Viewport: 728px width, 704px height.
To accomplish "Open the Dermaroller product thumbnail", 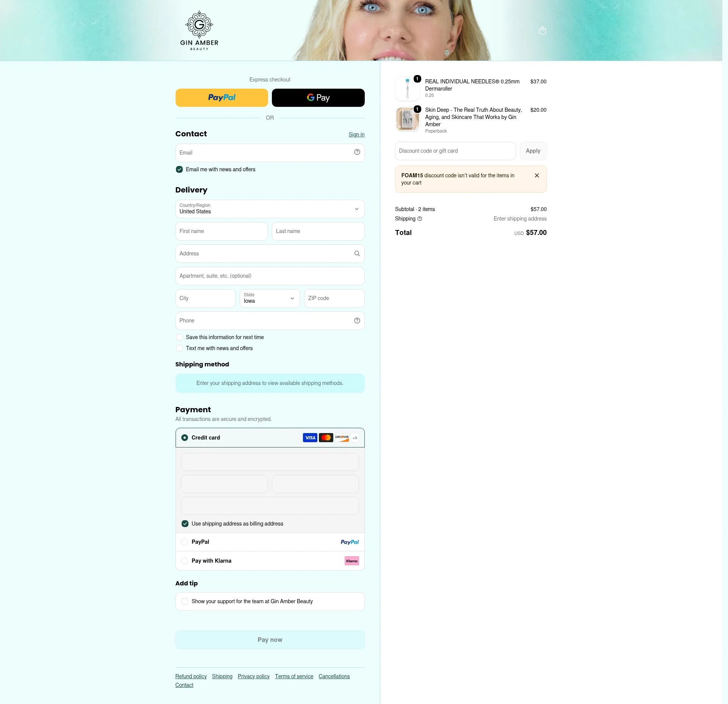I will (408, 89).
